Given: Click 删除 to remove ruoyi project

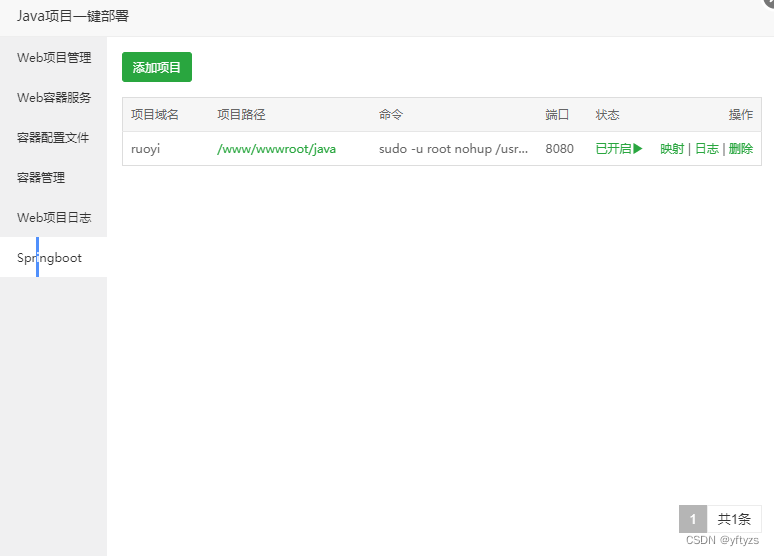Looking at the screenshot, I should (741, 149).
